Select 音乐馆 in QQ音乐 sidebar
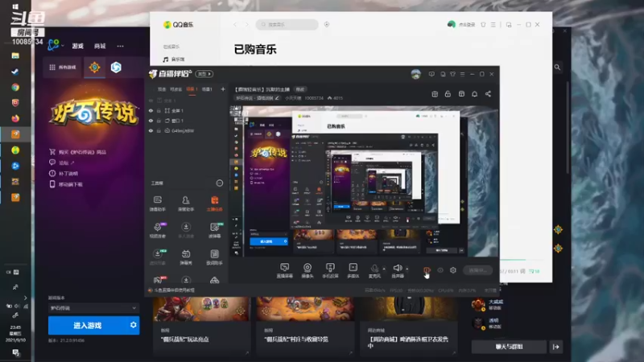Viewport: 644px width, 362px height. click(174, 60)
